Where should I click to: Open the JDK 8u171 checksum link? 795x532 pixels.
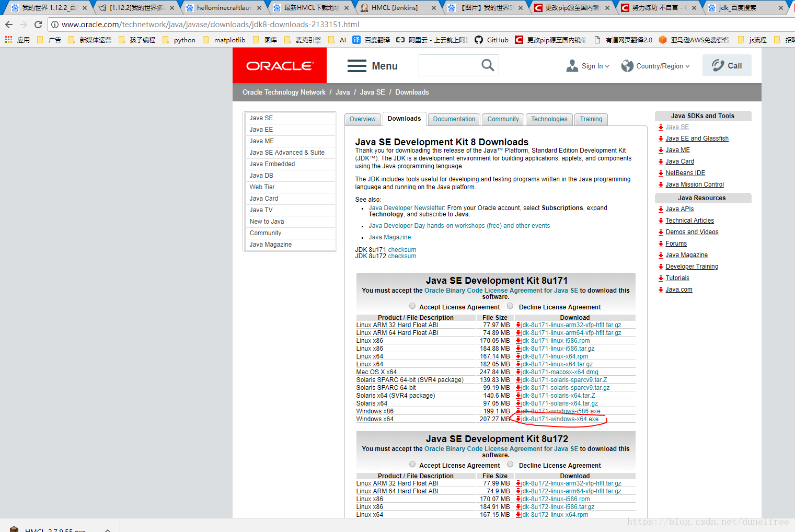(402, 250)
